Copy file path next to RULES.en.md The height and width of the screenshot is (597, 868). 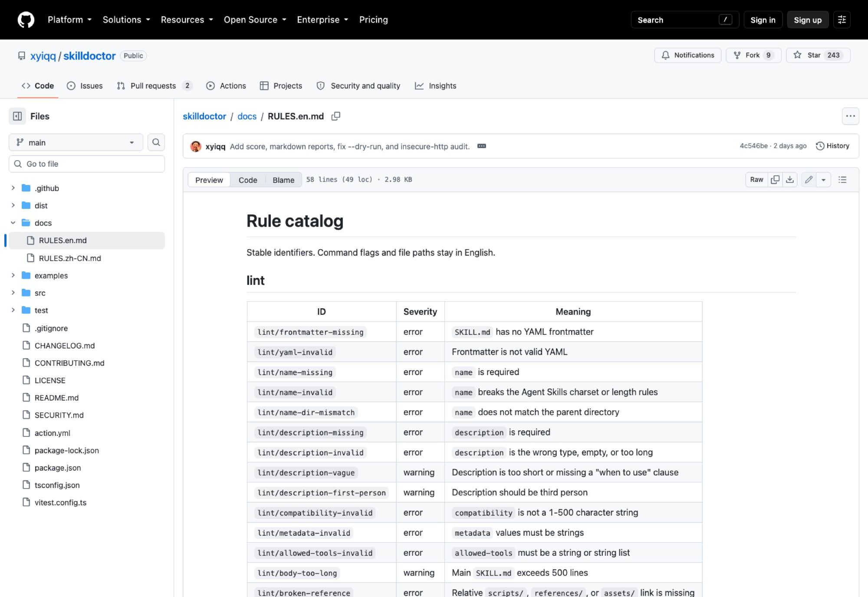click(x=336, y=116)
